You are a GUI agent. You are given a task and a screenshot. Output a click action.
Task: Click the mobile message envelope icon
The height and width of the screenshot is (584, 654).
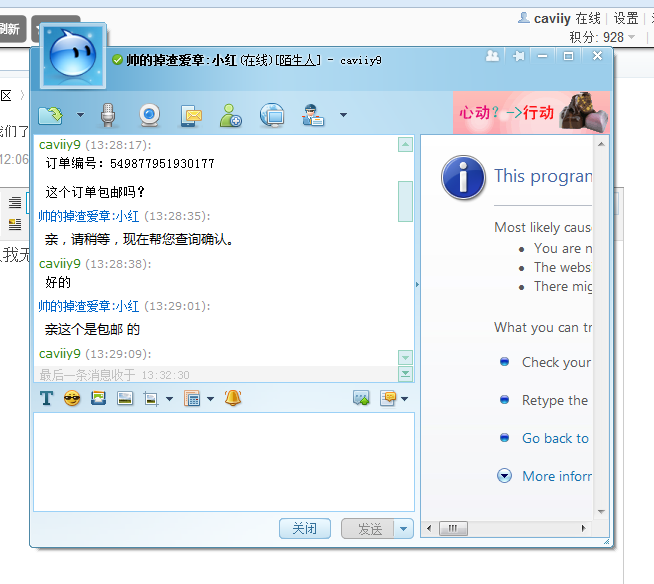click(191, 115)
